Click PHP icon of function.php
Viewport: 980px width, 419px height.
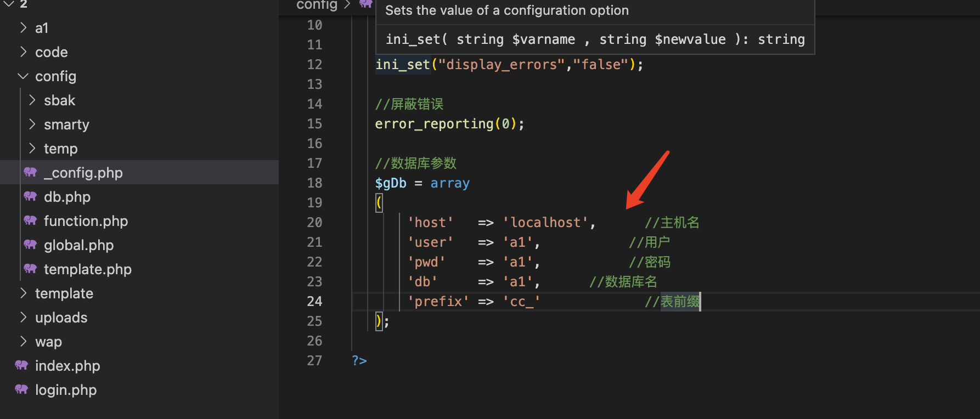(x=30, y=220)
